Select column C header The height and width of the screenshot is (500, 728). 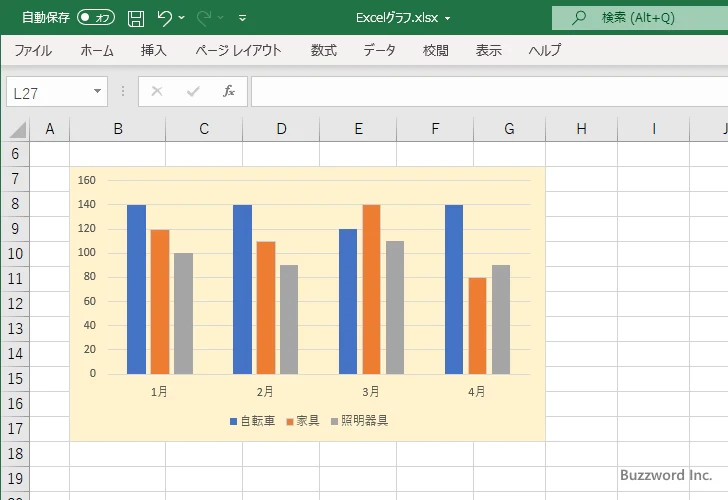(204, 129)
